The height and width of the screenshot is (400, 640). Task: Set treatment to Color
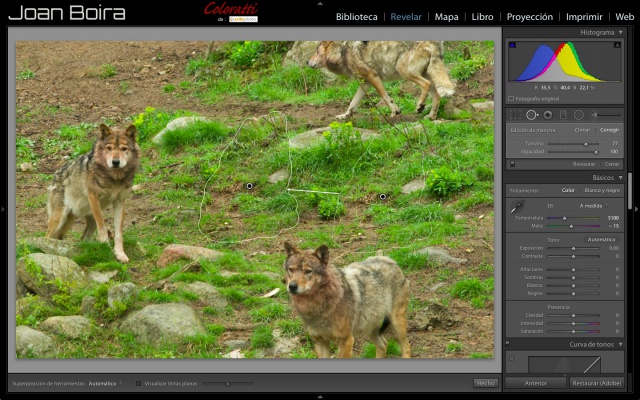pos(568,190)
